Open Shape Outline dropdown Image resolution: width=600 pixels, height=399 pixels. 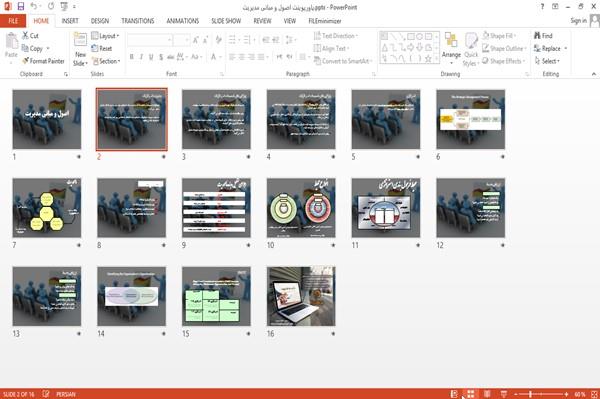coord(505,48)
